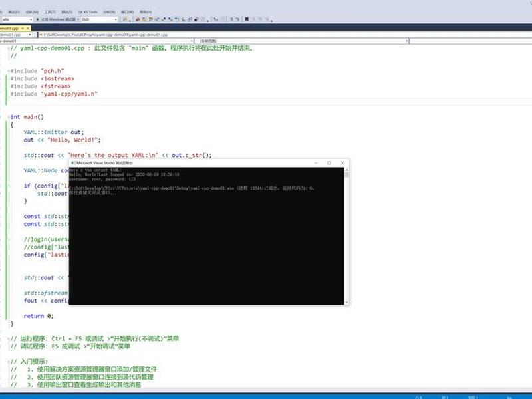532x399 pixels.
Task: Click the uncomment-lines toolbar icon
Action: (x=238, y=19)
